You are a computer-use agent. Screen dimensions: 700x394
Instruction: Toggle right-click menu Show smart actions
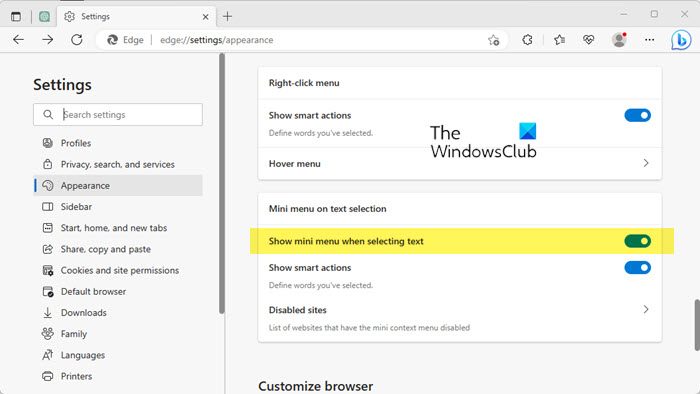[638, 115]
